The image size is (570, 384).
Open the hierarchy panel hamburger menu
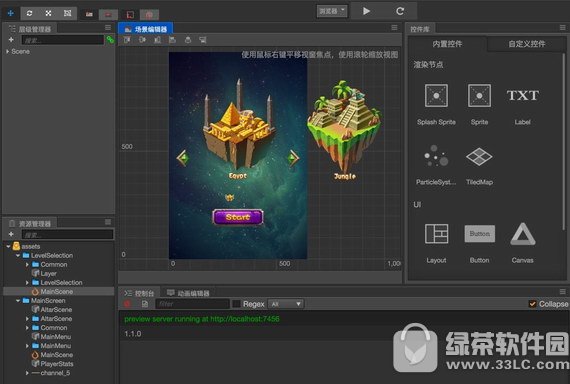tap(108, 28)
